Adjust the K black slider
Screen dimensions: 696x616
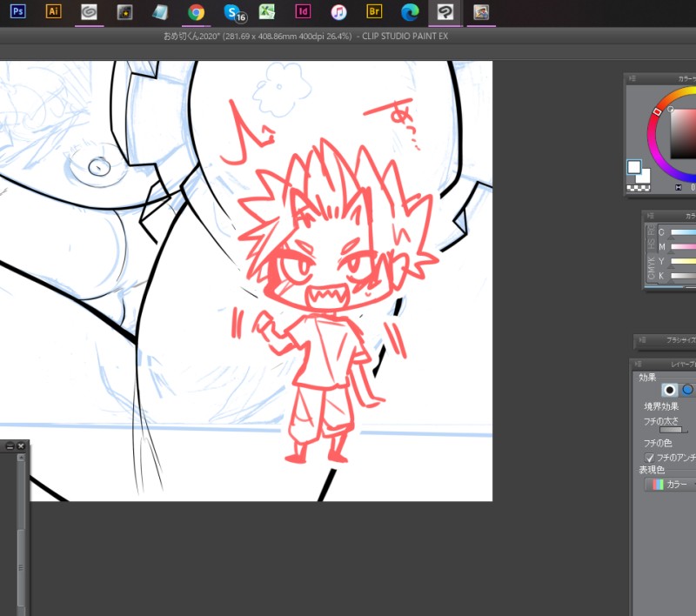683,276
